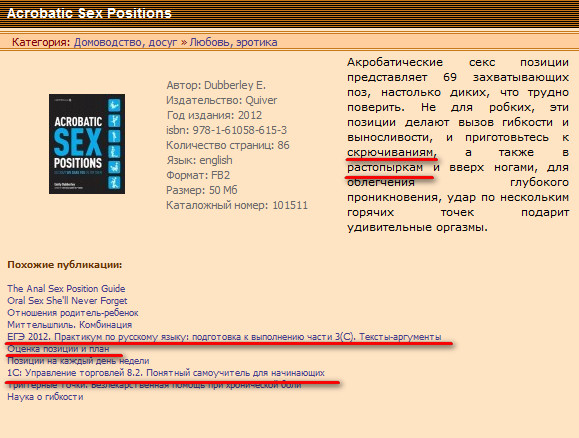
Task: Click the Каталожный номер: 101511 line
Action: pos(237,205)
